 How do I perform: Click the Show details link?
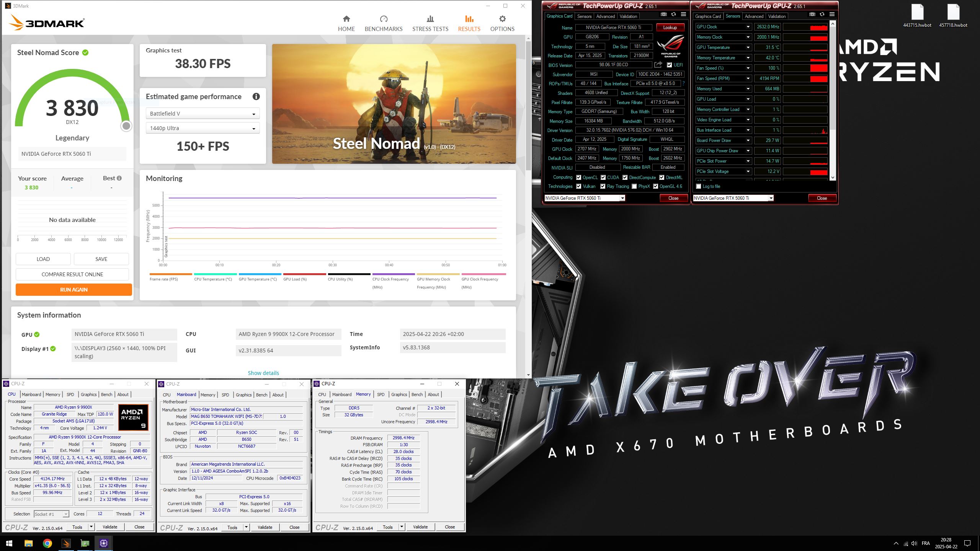point(263,373)
